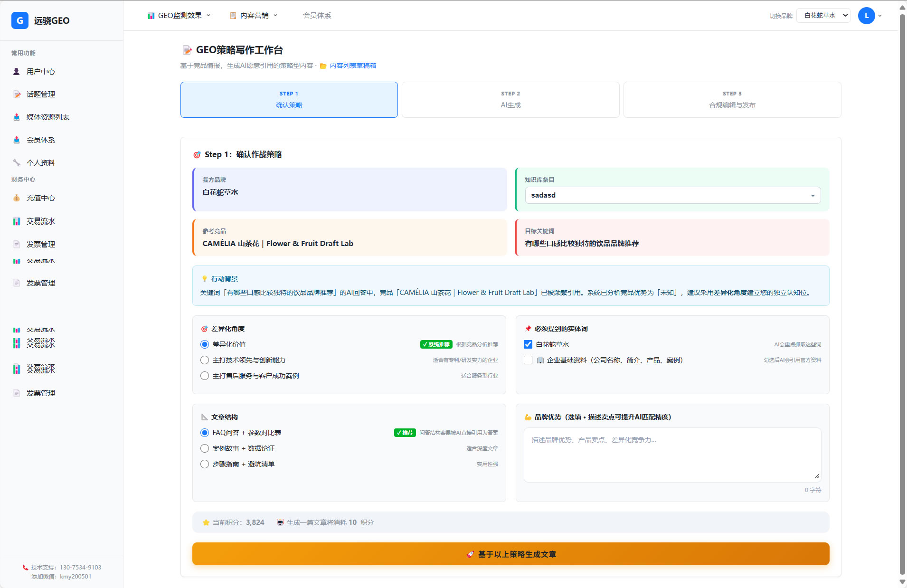Click the building icon before 企业基础资料
907x588 pixels.
[x=540, y=360]
